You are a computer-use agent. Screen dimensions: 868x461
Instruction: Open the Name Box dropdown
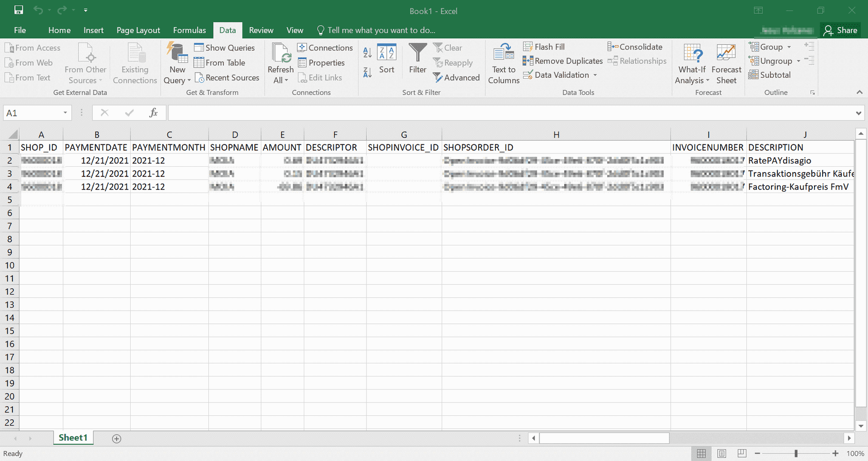click(66, 113)
